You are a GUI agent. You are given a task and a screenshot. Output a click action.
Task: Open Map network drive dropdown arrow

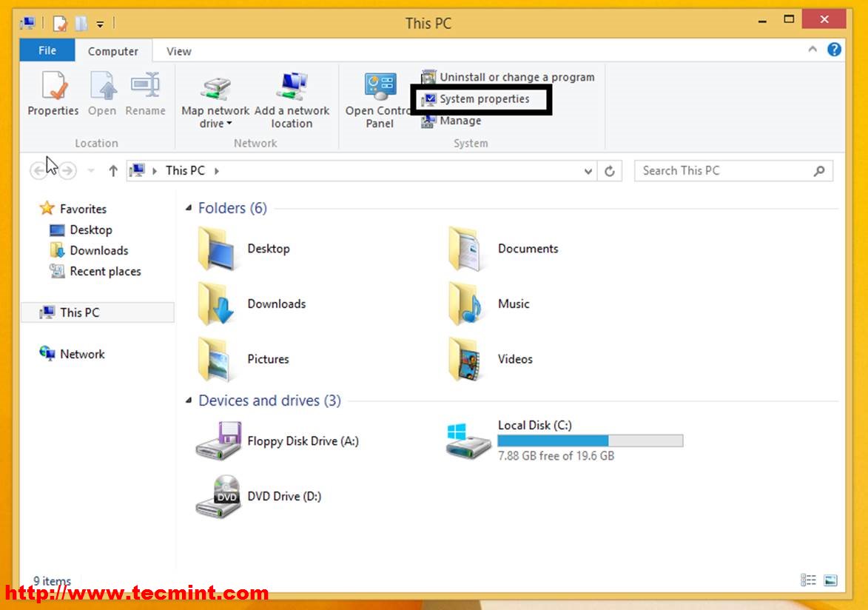[229, 124]
